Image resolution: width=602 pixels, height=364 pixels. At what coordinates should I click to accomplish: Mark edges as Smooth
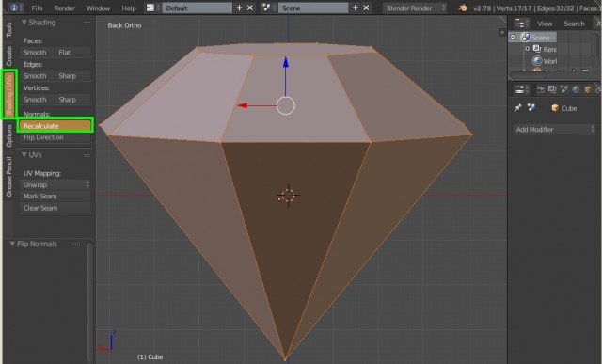click(38, 76)
